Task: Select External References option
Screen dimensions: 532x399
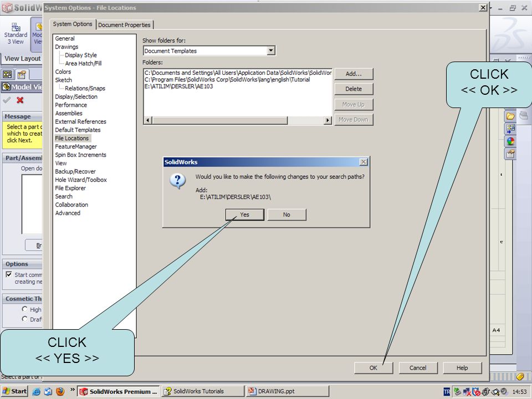Action: 81,121
